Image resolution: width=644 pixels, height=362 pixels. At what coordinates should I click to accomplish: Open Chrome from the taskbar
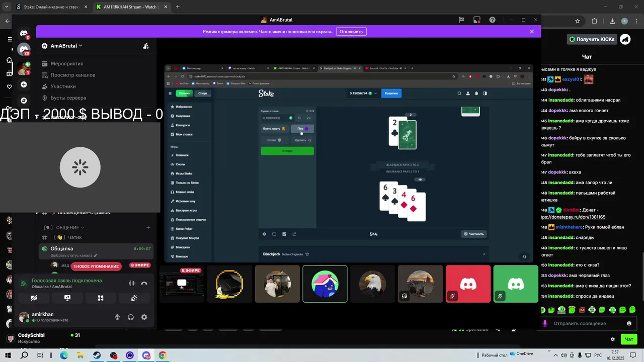tap(162, 355)
